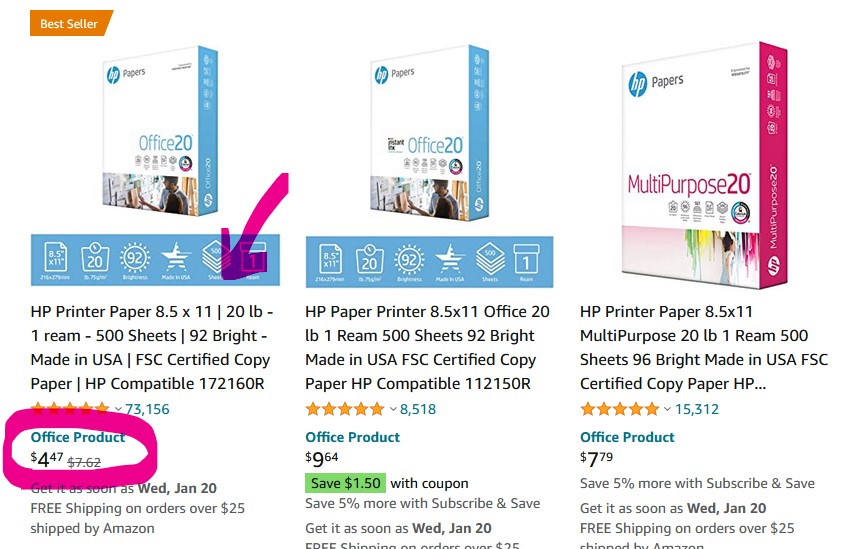This screenshot has height=549, width=850.
Task: Open the 15,312 reviews link
Action: (697, 409)
